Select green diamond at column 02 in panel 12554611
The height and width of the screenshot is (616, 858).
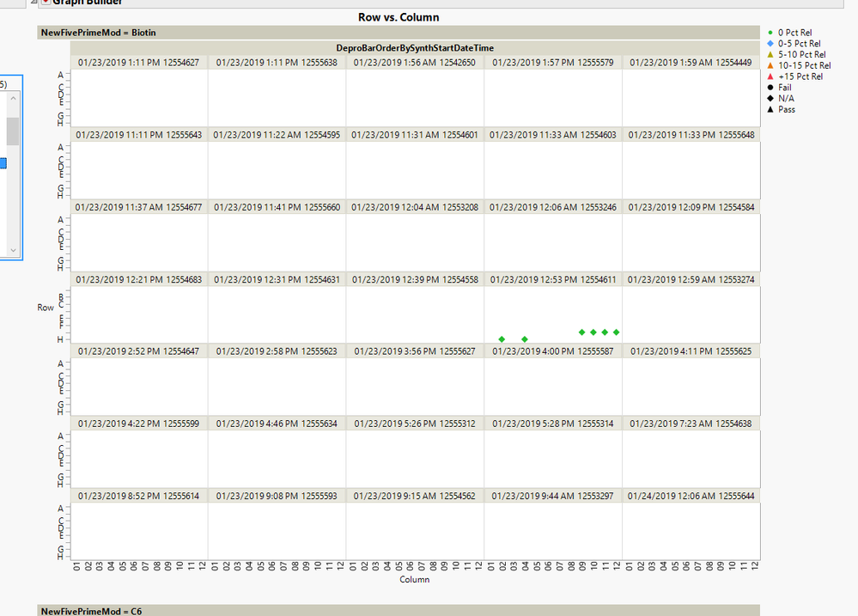(x=502, y=339)
